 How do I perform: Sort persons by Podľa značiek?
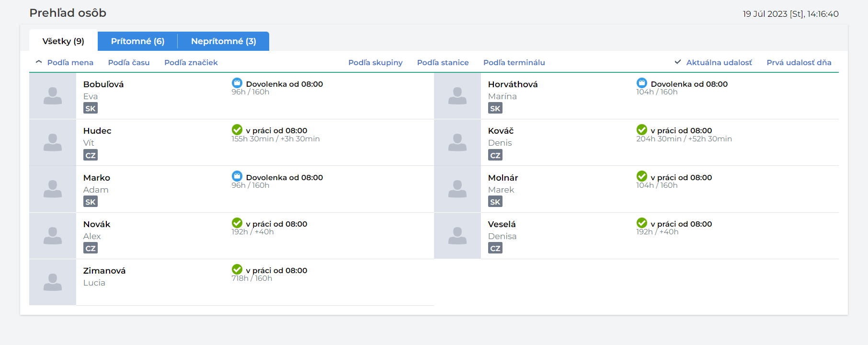click(191, 62)
